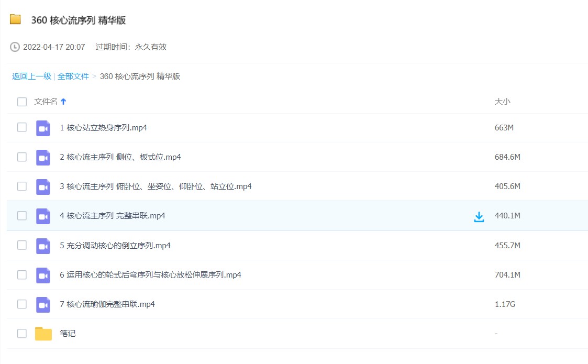The width and height of the screenshot is (588, 364).
Task: Click video icon of 1 核心站立热身序列.mp4
Action: tap(43, 128)
